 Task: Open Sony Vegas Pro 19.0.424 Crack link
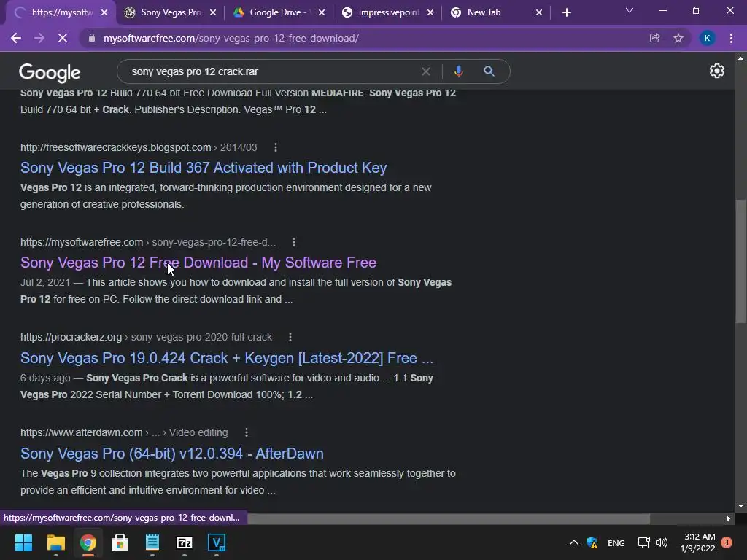227,358
